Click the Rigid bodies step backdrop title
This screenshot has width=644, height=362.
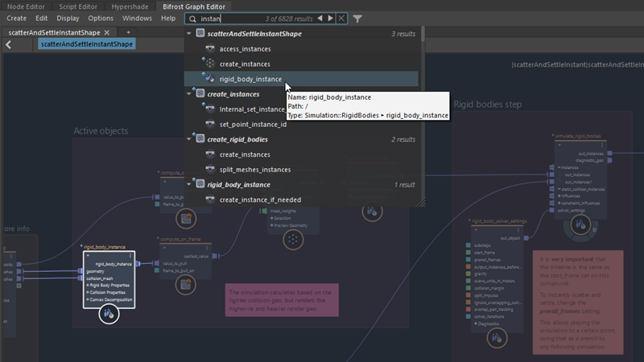click(488, 105)
